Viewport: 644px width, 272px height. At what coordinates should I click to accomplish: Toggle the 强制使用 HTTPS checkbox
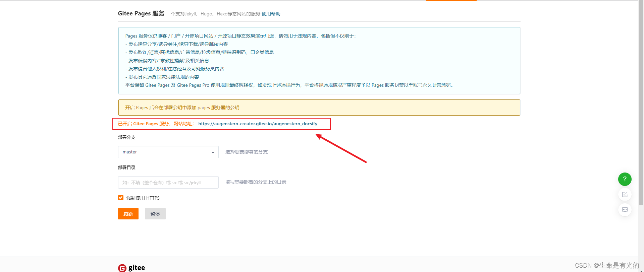(121, 198)
